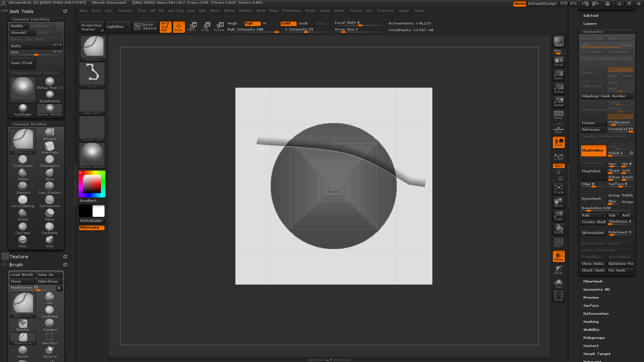Toggle Transp transparency mode

click(558, 256)
